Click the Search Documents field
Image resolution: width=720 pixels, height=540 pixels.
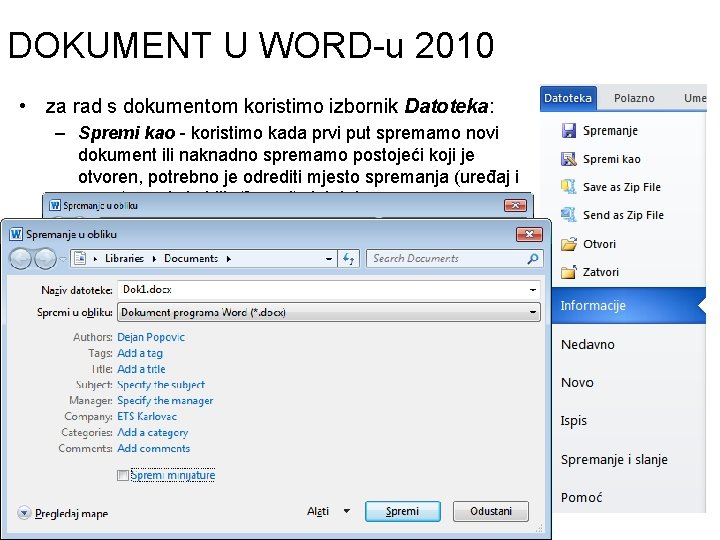click(455, 259)
